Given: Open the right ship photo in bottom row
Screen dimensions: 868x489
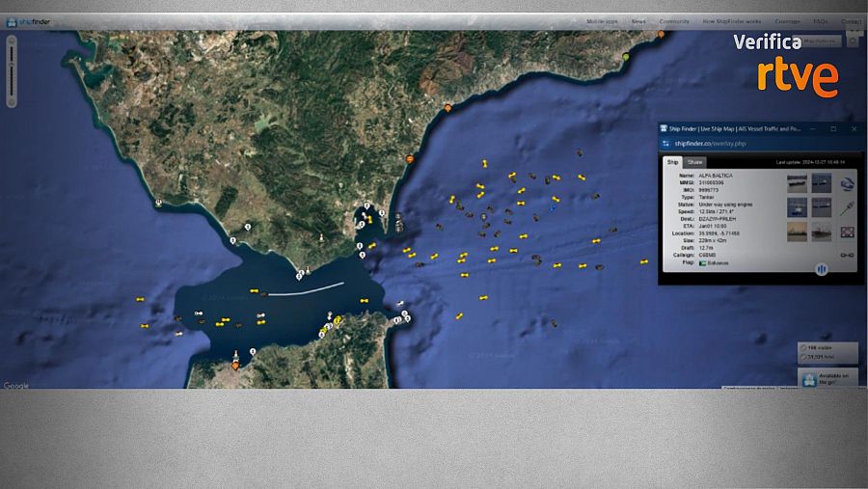Looking at the screenshot, I should [x=822, y=232].
